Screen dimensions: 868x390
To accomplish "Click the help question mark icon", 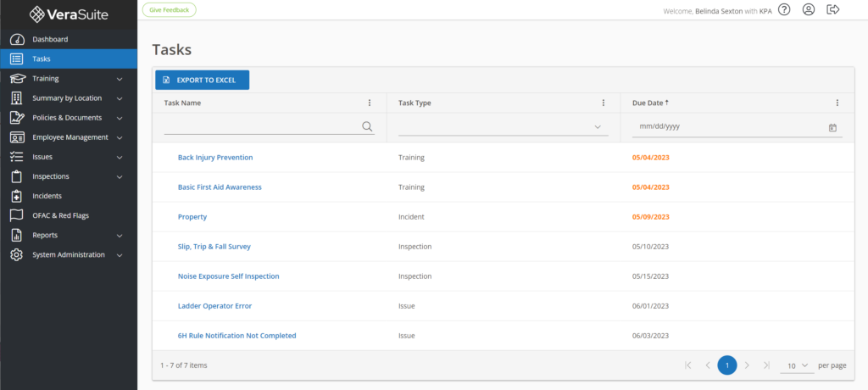I will coord(784,9).
